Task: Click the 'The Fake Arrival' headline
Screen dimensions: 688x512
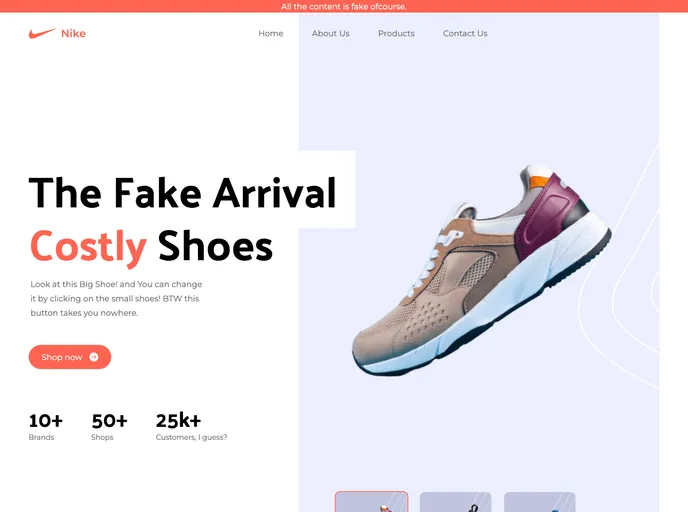Action: click(x=183, y=193)
